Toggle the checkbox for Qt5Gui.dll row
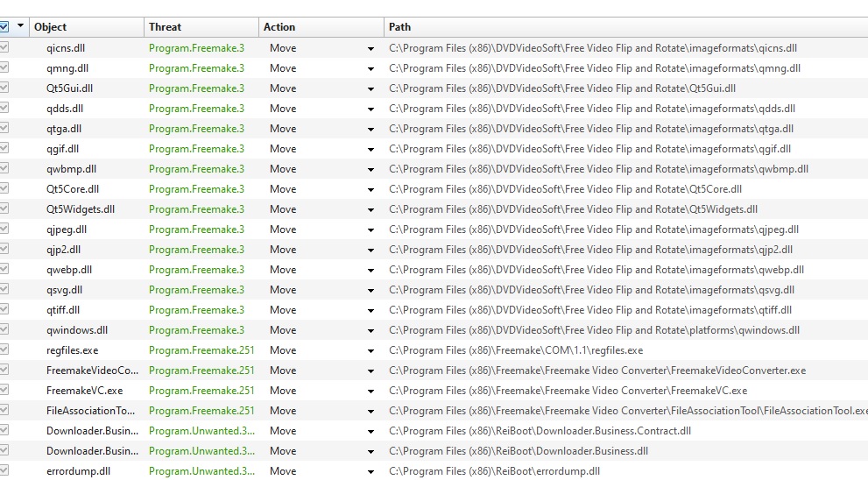This screenshot has width=868, height=480. point(4,88)
